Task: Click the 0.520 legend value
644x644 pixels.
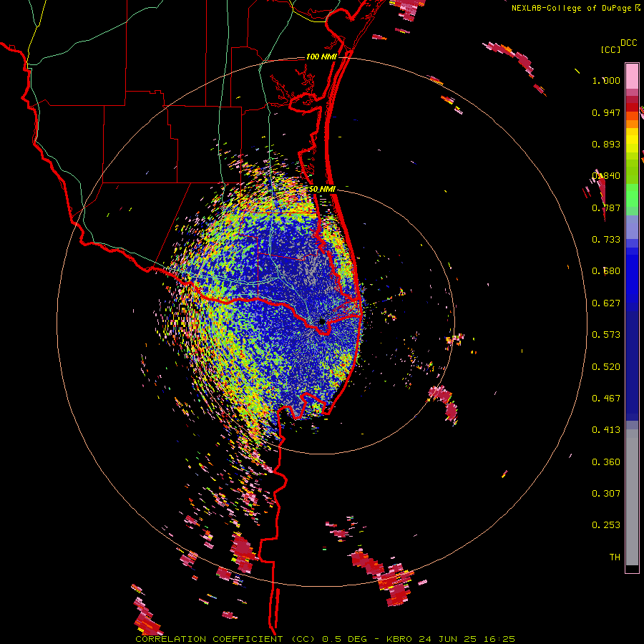Action: pyautogui.click(x=606, y=366)
